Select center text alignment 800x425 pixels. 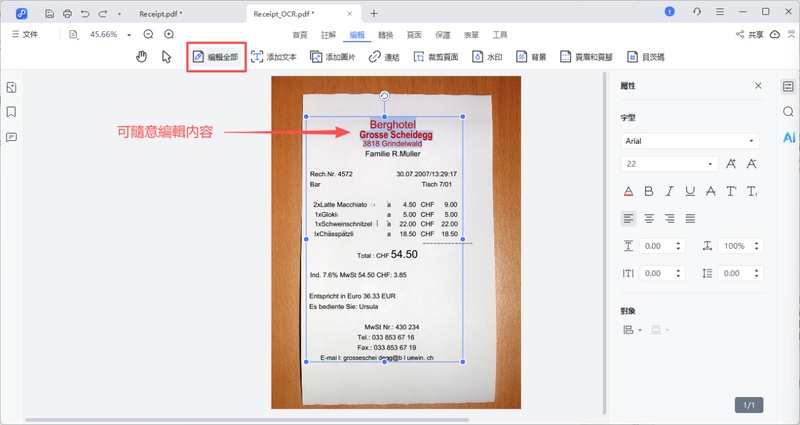(649, 218)
